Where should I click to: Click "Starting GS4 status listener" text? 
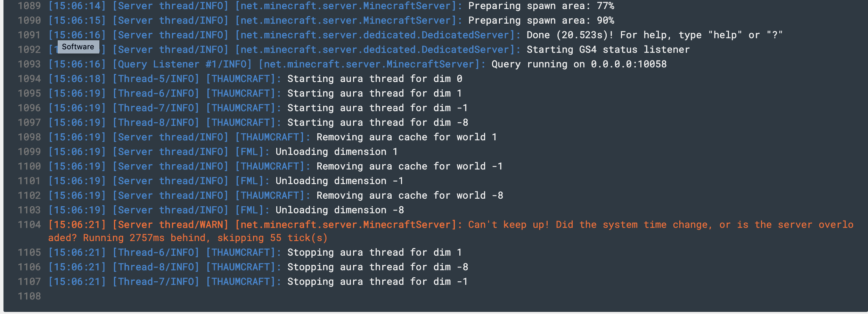[x=608, y=50]
